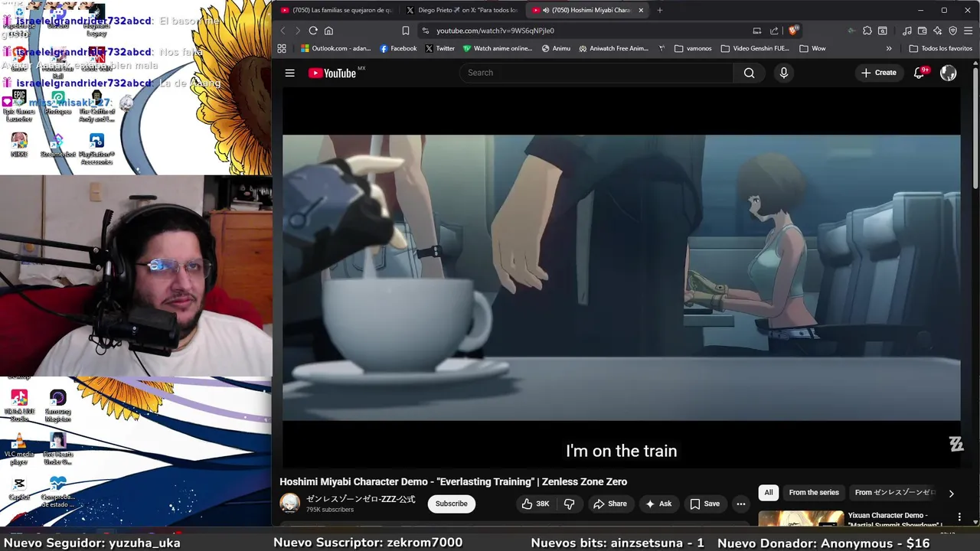Open the YouTube account avatar menu
The width and height of the screenshot is (980, 551).
(x=948, y=73)
